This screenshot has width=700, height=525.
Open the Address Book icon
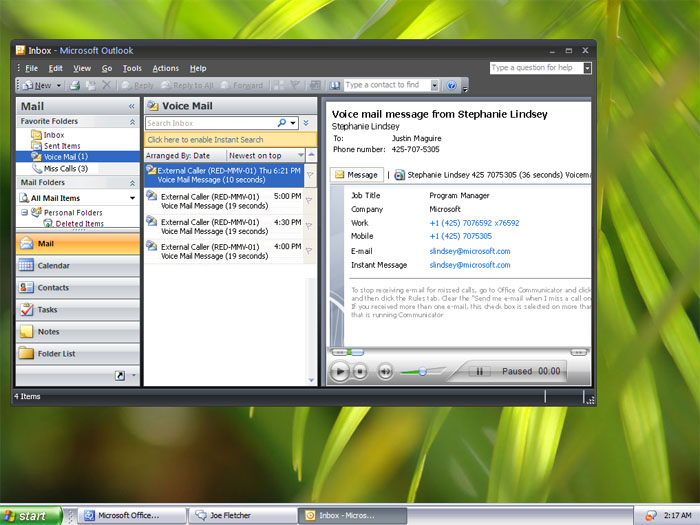click(x=335, y=85)
